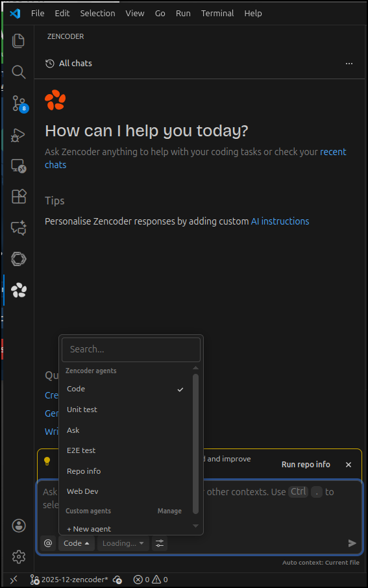
Task: Open the Extensions view
Action: [x=18, y=196]
